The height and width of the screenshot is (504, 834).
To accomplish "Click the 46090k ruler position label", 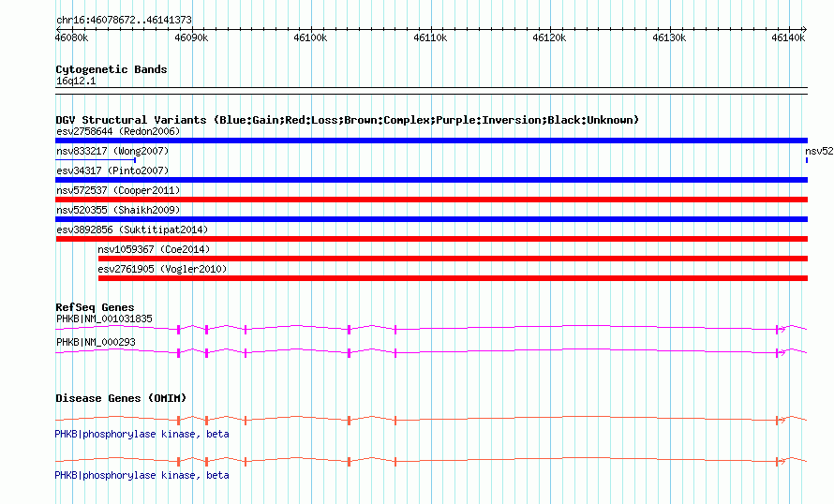I will (191, 37).
